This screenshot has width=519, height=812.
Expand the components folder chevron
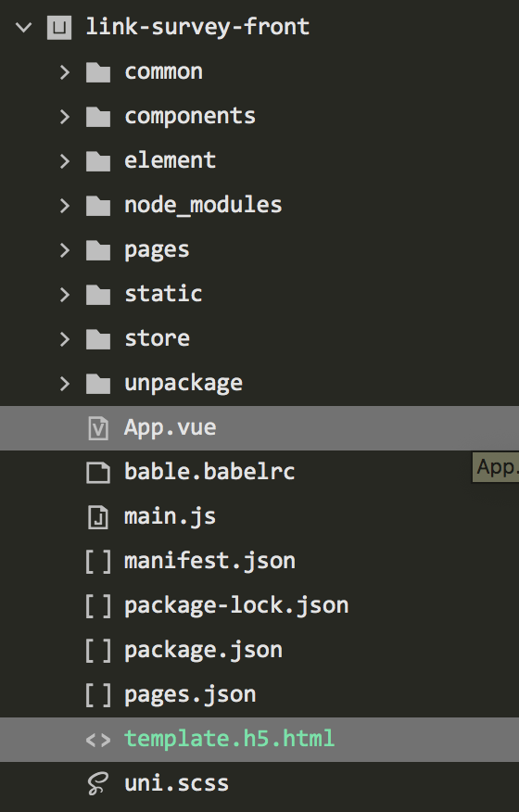64,117
